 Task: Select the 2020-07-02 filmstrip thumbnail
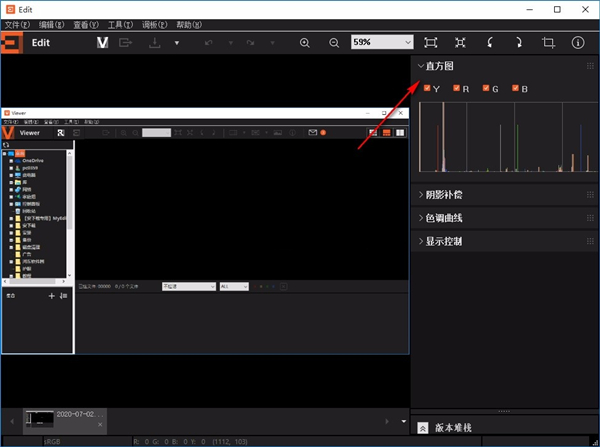[x=64, y=419]
